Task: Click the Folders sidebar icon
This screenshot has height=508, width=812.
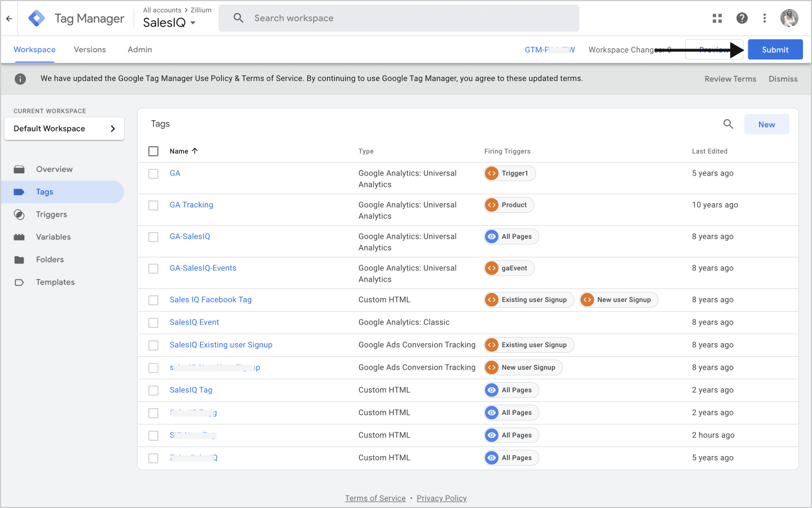Action: 19,260
